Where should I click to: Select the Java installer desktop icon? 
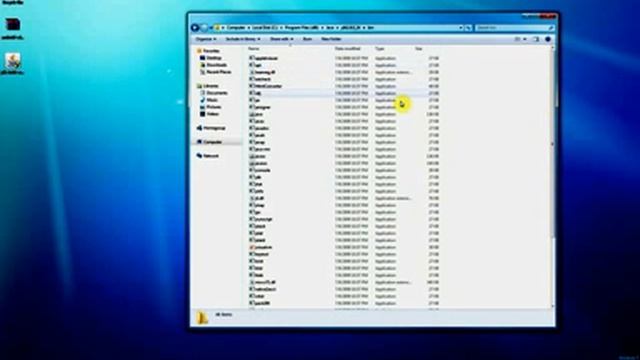pyautogui.click(x=13, y=62)
